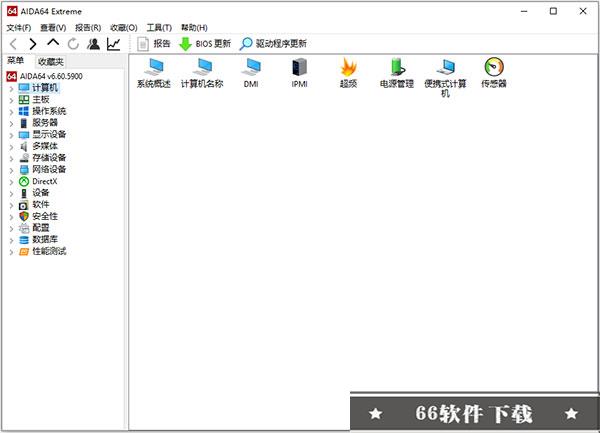Expand the 显示设备 tree node
The image size is (600, 433).
coord(11,135)
